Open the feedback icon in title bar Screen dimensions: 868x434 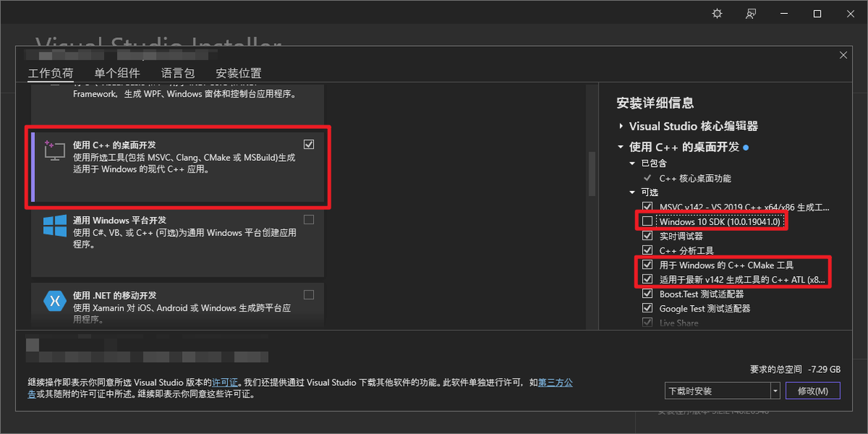[x=751, y=14]
